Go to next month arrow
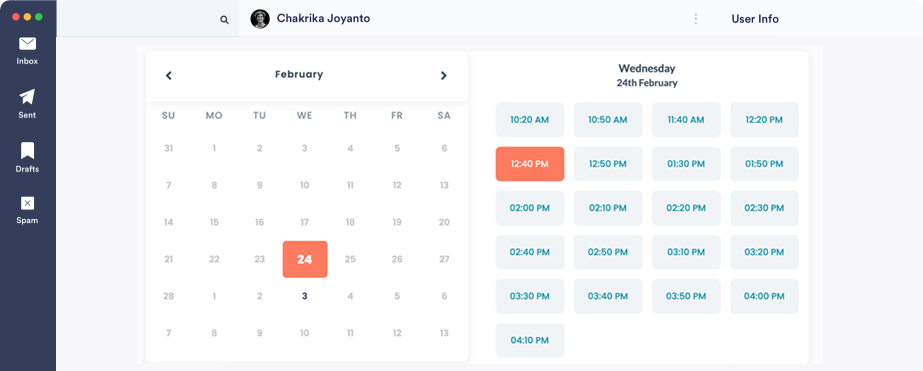Viewport: 923px width, 371px height. pos(444,75)
